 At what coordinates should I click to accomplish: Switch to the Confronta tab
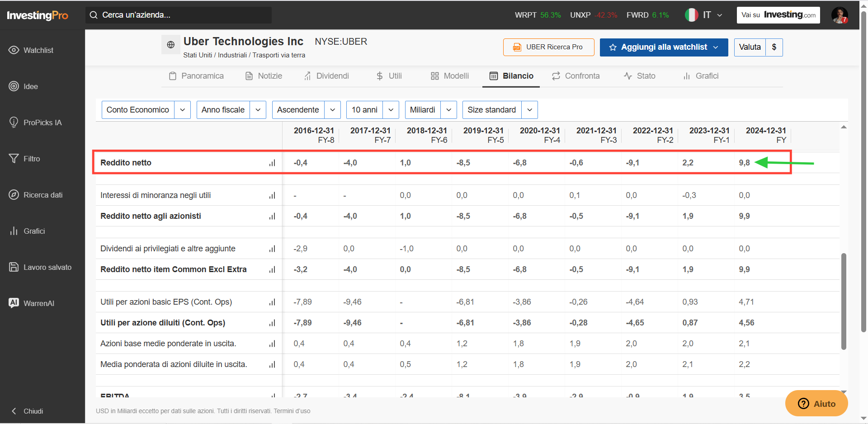[576, 76]
